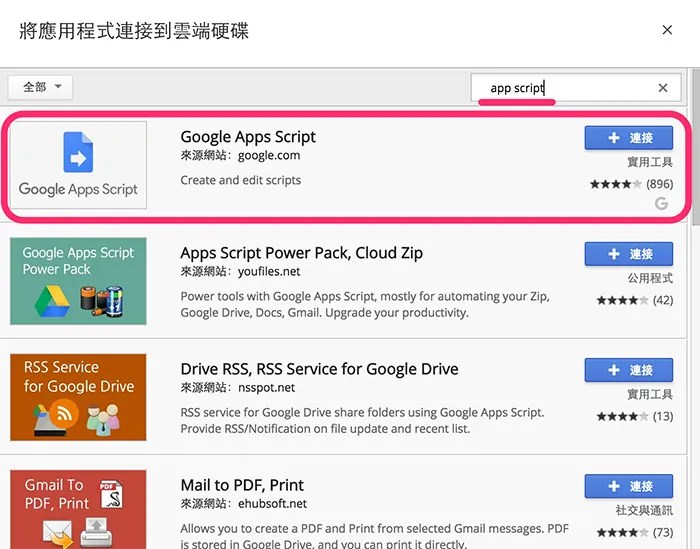Click the Google G verified badge
The image size is (700, 549).
(x=662, y=204)
